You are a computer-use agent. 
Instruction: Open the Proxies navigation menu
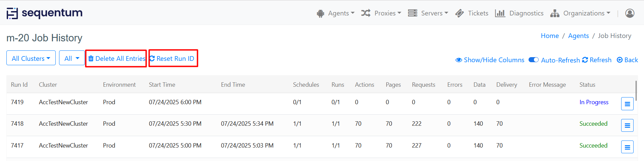[381, 13]
